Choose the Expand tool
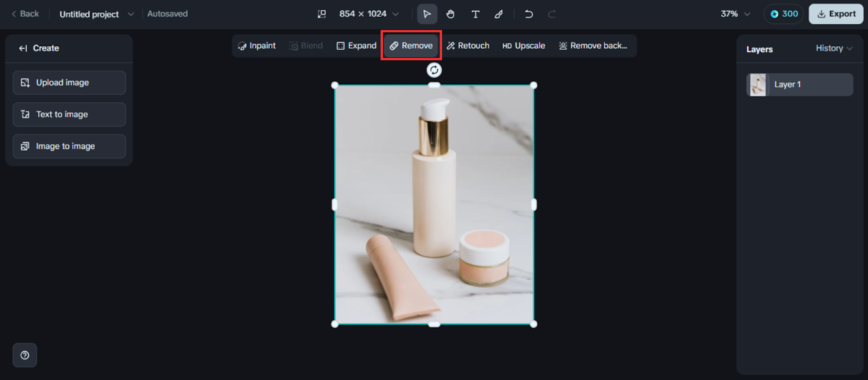Screen dimensions: 868x380 [356, 46]
